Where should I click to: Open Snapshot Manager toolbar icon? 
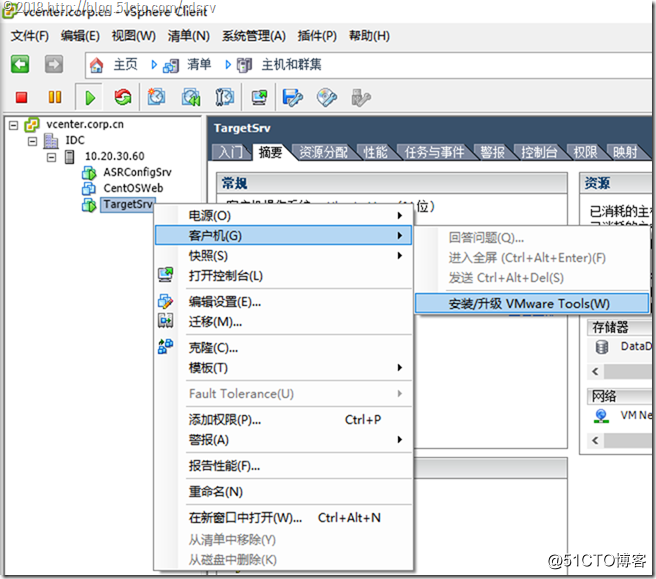pos(225,97)
